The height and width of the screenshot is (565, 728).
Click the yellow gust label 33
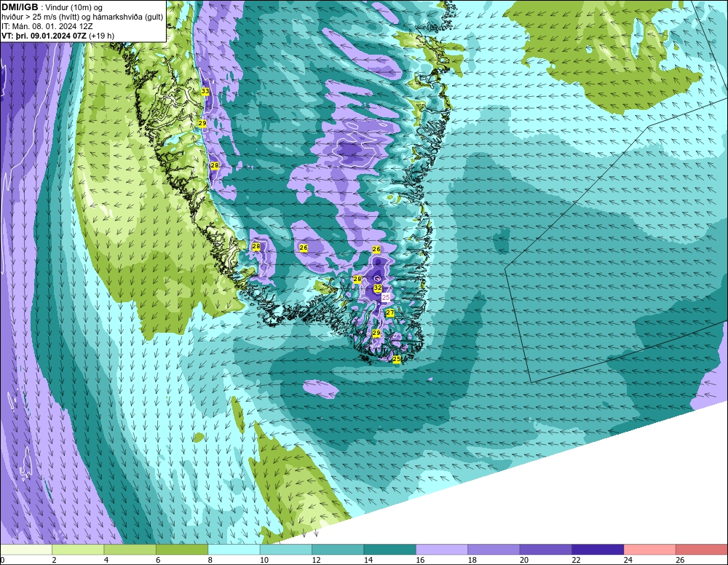(205, 92)
